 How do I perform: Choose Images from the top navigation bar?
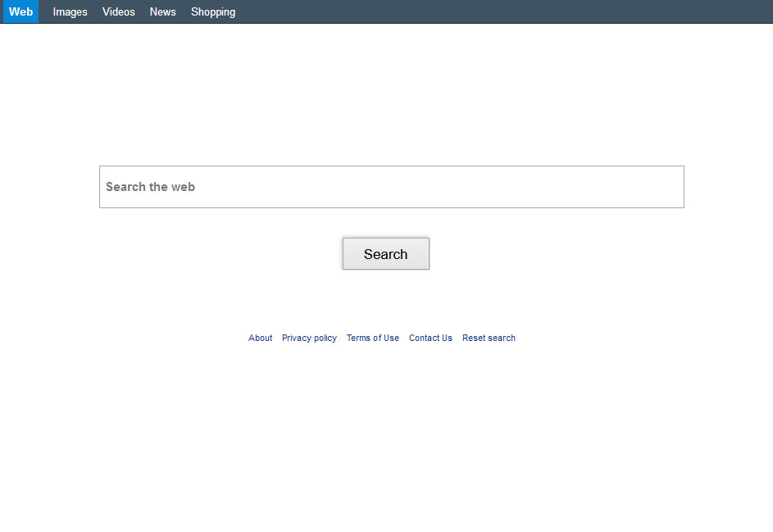[70, 11]
